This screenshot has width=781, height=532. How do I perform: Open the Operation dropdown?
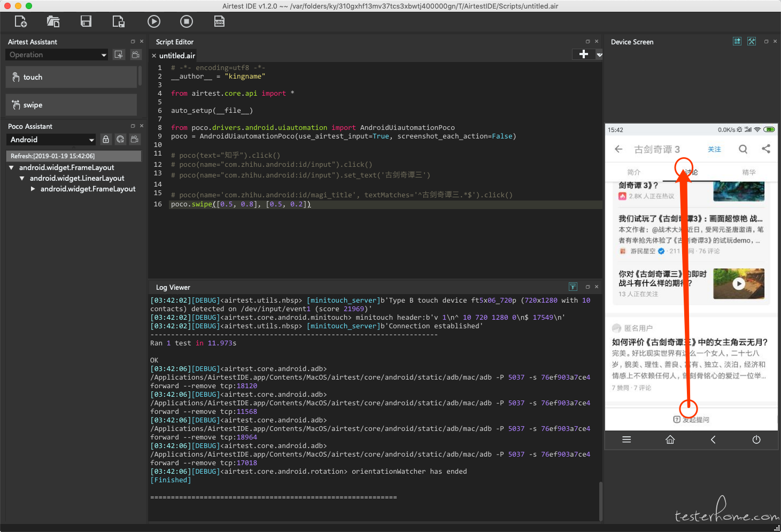tap(57, 55)
